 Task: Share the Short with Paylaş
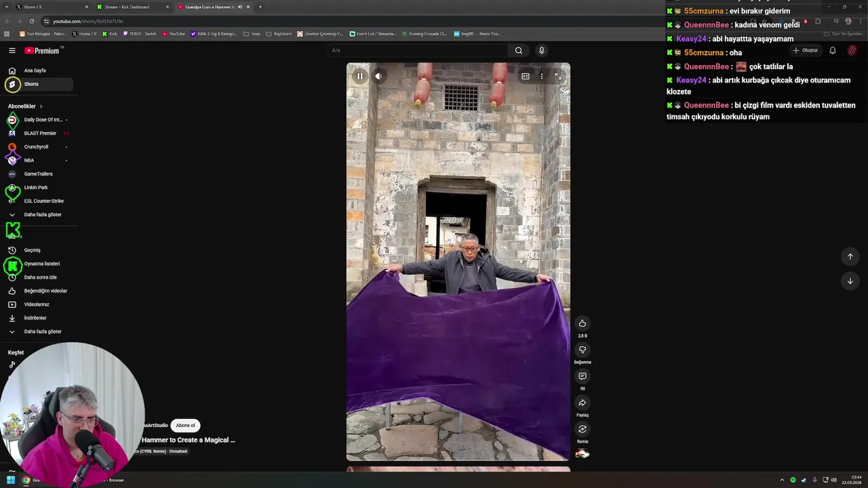click(582, 403)
